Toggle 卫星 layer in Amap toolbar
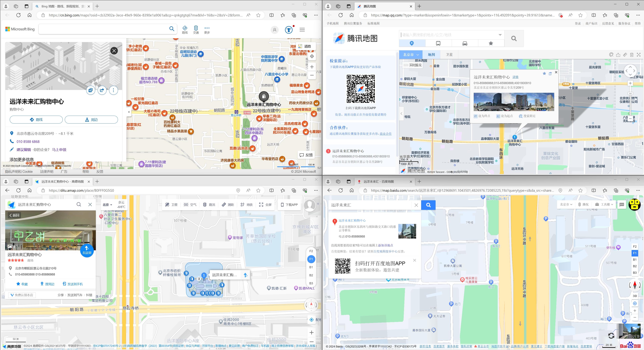 [171, 205]
